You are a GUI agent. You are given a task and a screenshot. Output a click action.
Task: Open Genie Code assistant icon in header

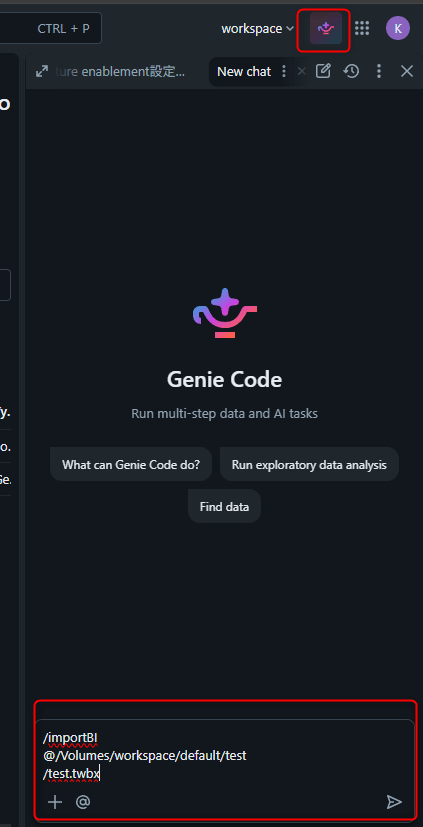pyautogui.click(x=325, y=28)
